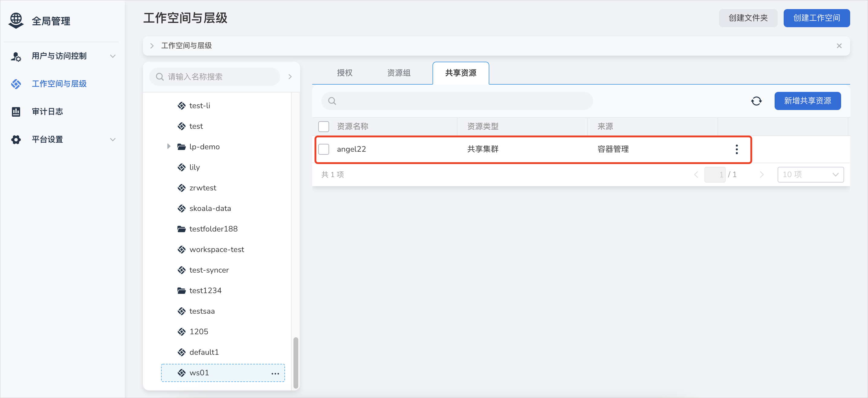Select the 共享资源 tab
The height and width of the screenshot is (398, 868).
click(x=461, y=73)
